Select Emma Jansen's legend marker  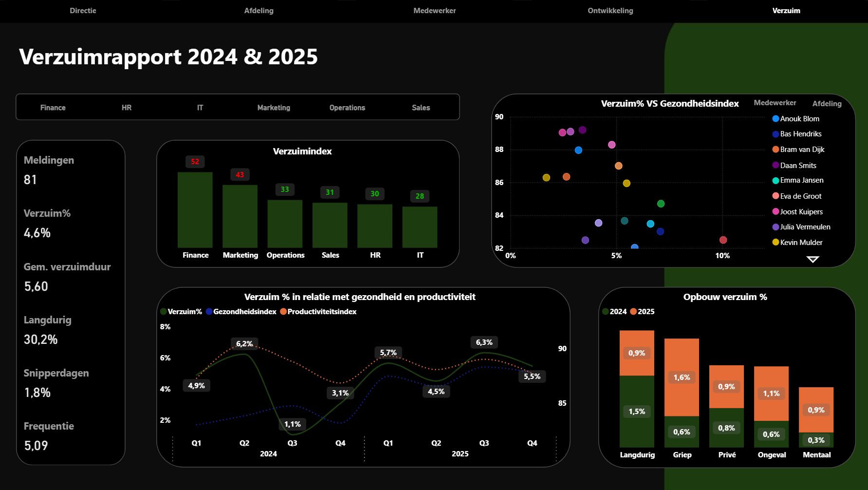[x=776, y=181]
